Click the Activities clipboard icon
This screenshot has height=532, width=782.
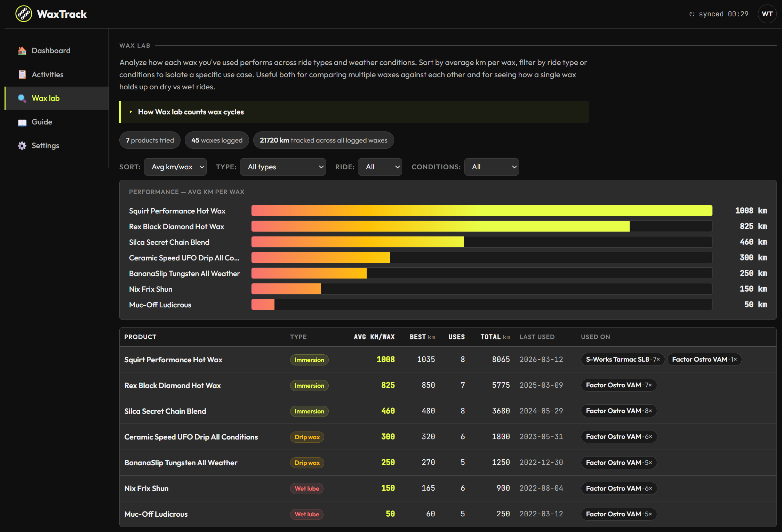pos(22,74)
